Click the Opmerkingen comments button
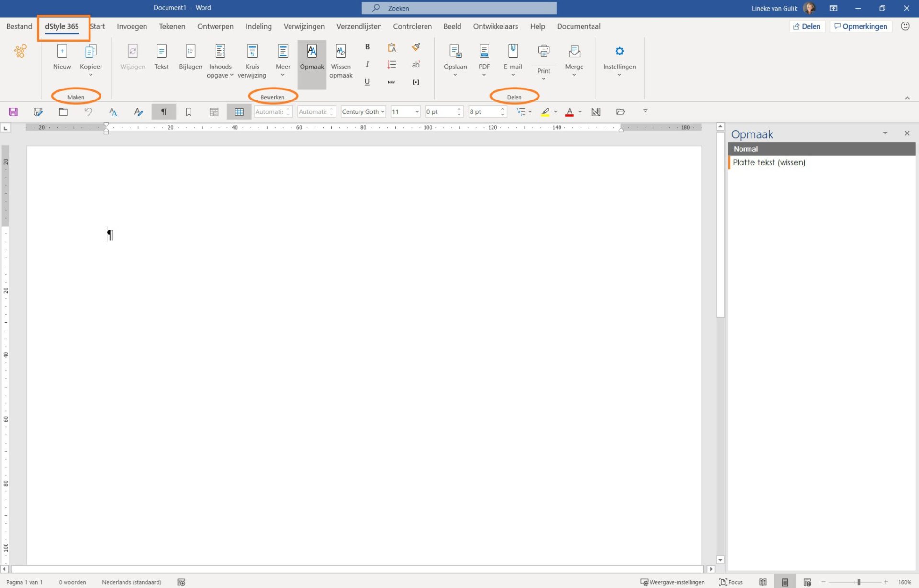The width and height of the screenshot is (919, 588). (x=861, y=26)
